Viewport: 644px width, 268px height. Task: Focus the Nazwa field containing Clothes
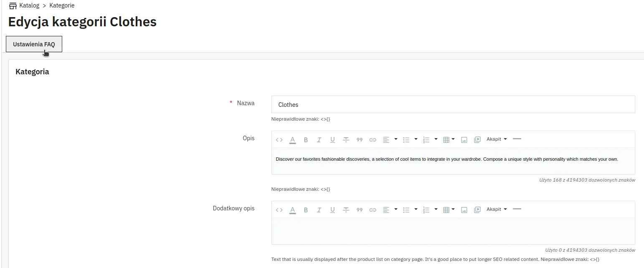[x=453, y=104]
